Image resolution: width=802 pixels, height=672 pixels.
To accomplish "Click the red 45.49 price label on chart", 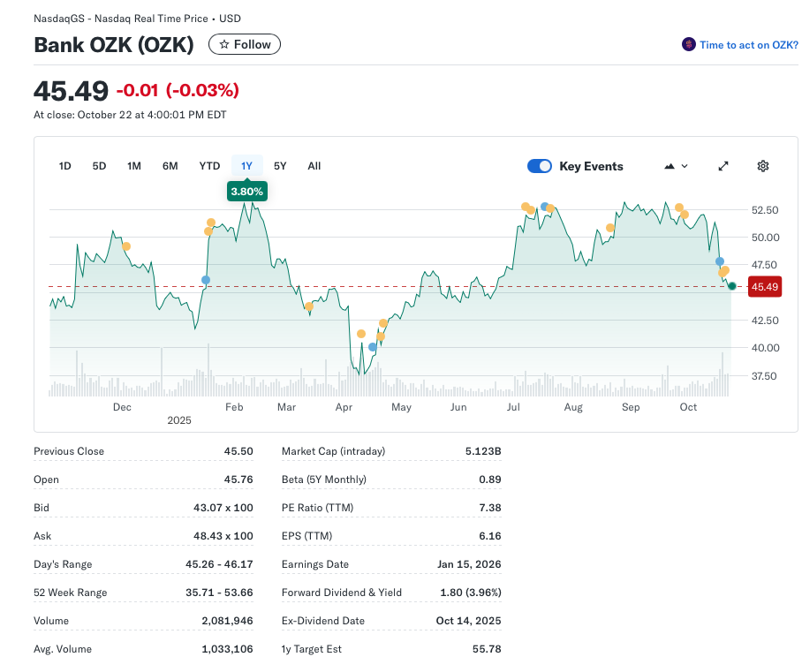I will (x=764, y=286).
